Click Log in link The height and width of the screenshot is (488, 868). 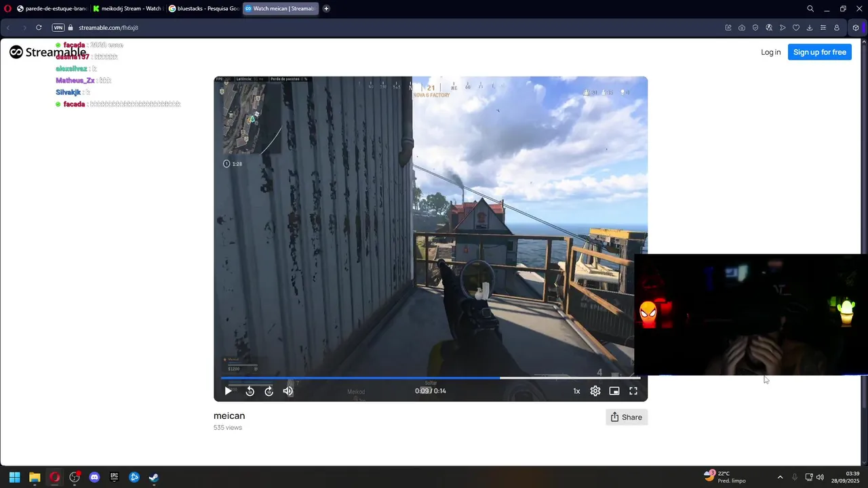(x=770, y=52)
